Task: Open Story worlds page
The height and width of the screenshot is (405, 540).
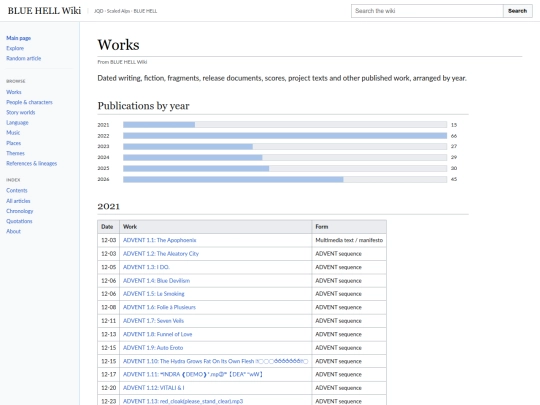Action: tap(21, 112)
